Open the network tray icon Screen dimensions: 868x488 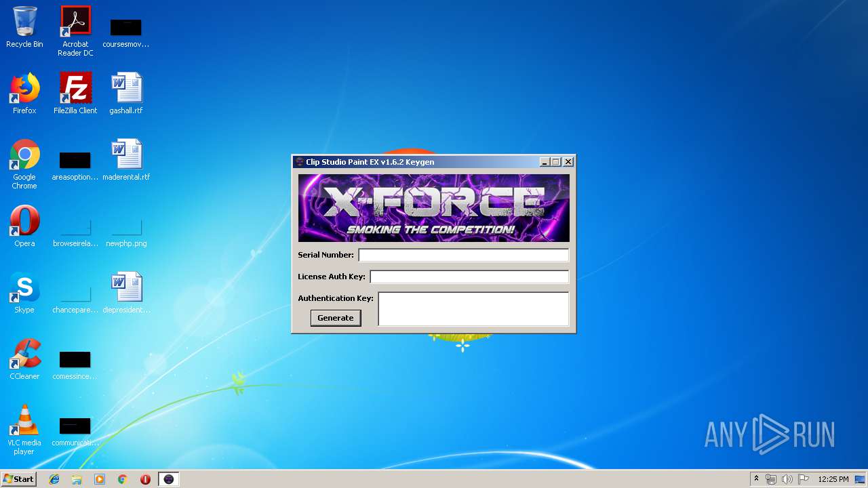click(x=771, y=479)
